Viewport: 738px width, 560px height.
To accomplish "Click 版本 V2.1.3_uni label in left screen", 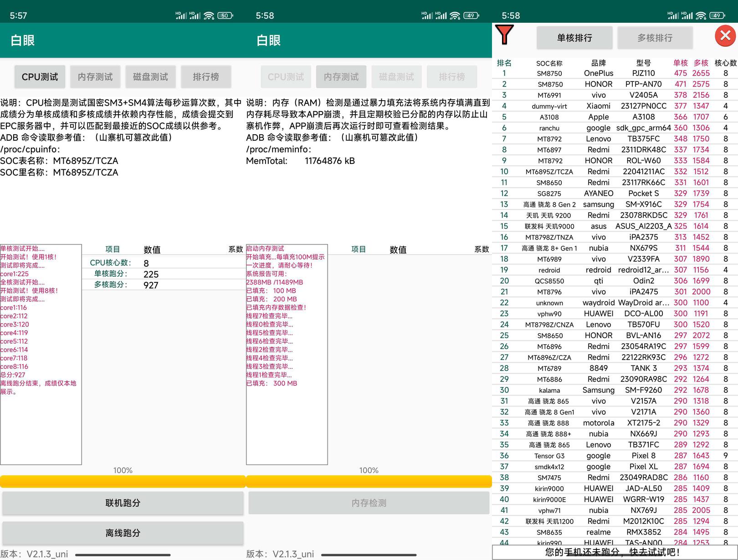I will (34, 554).
